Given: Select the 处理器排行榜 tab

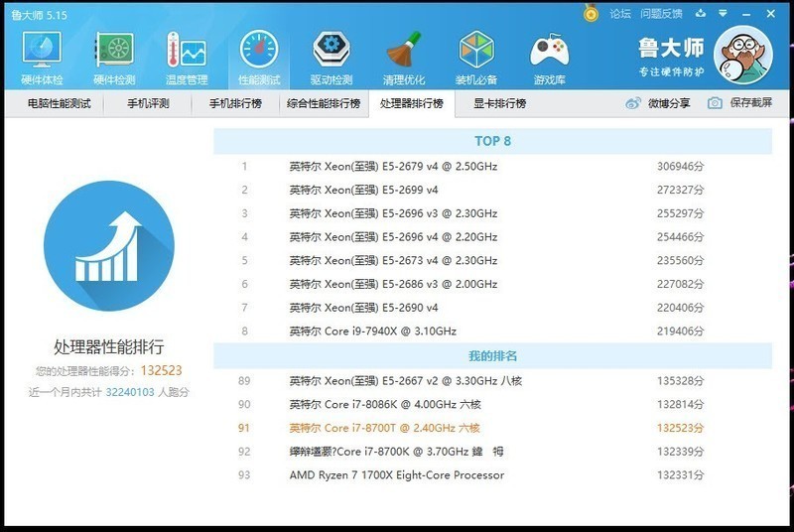Looking at the screenshot, I should (x=412, y=103).
